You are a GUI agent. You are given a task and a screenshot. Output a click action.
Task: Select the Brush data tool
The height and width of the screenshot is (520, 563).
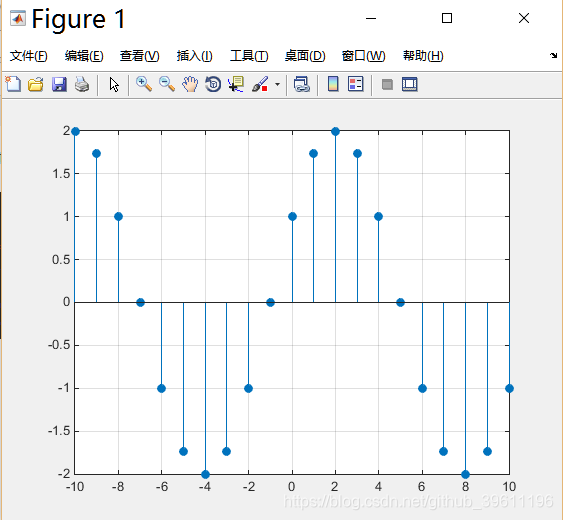260,84
